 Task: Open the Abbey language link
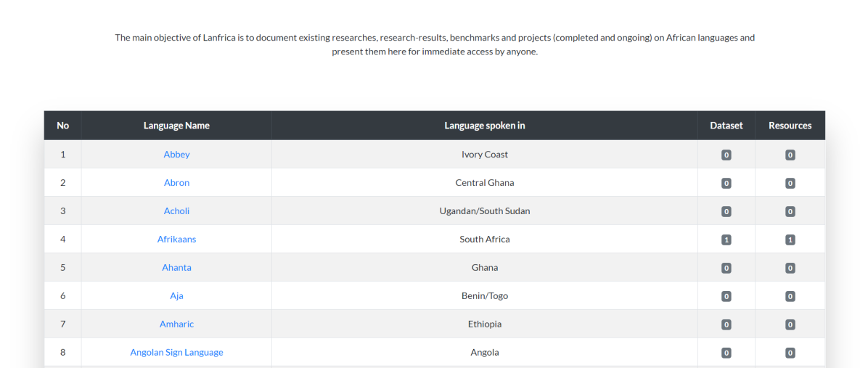click(x=176, y=155)
